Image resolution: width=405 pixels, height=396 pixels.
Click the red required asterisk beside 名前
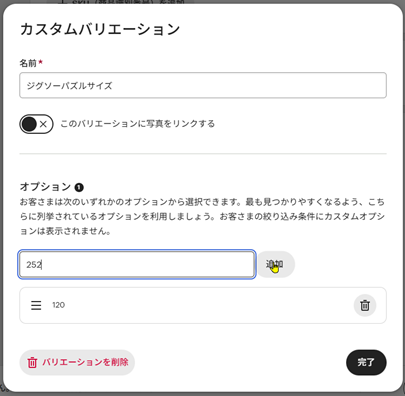pyautogui.click(x=40, y=62)
